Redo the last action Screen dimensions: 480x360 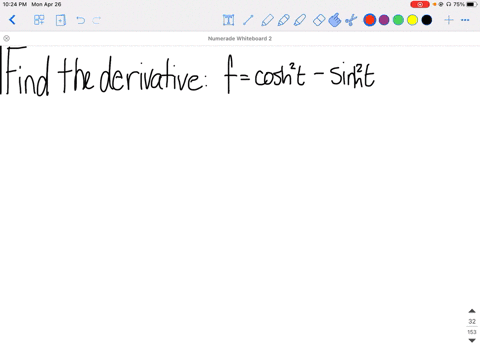pos(97,20)
